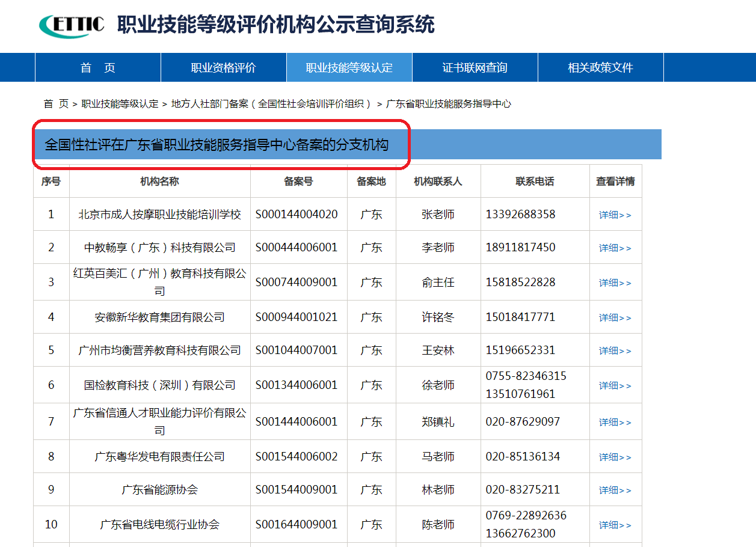The height and width of the screenshot is (547, 756).
Task: View details for 广东省能源协会
Action: tap(615, 490)
